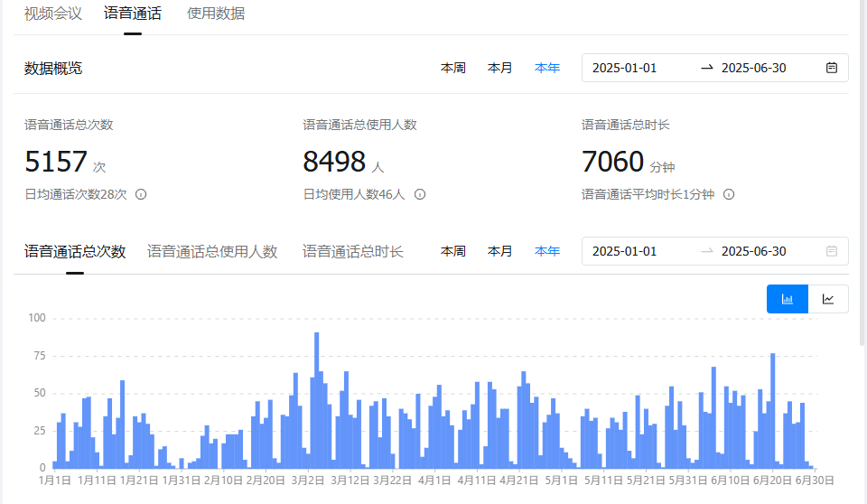Screen dimensions: 867x504
Task: Show info tooltip for 日均通话次数28次
Action: (x=141, y=194)
